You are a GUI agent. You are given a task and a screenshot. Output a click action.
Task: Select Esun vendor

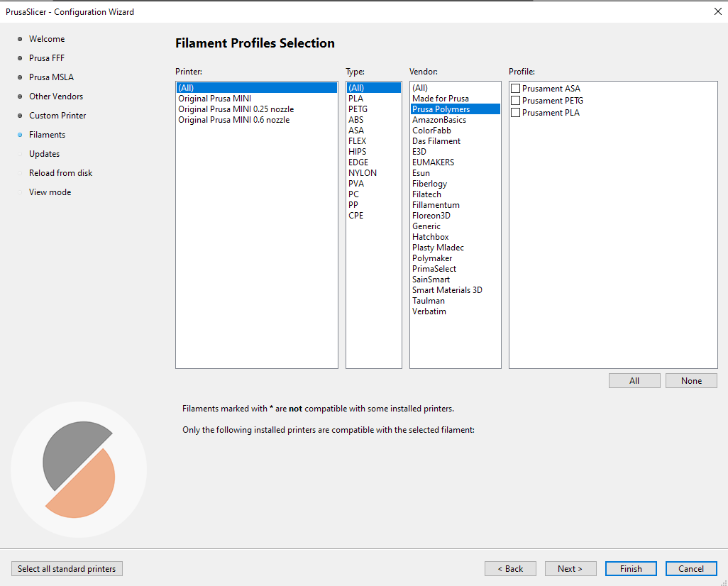click(x=456, y=172)
